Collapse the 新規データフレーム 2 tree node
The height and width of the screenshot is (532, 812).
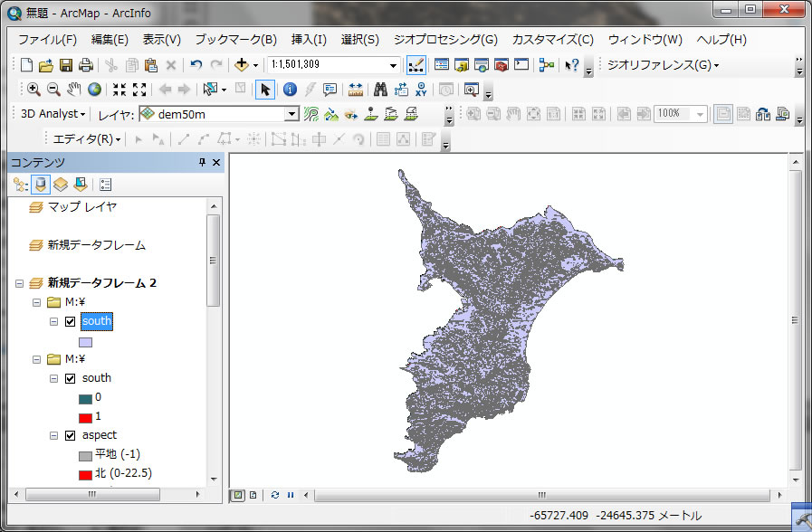[19, 283]
